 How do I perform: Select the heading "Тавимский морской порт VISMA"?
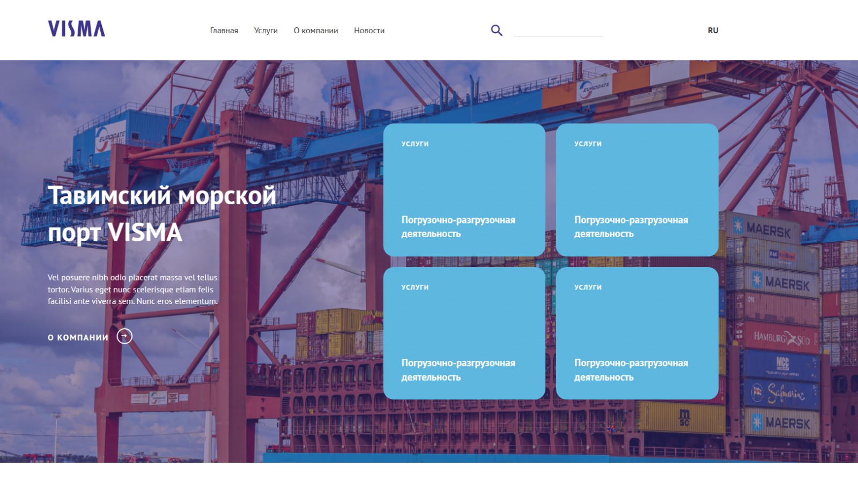tap(162, 214)
